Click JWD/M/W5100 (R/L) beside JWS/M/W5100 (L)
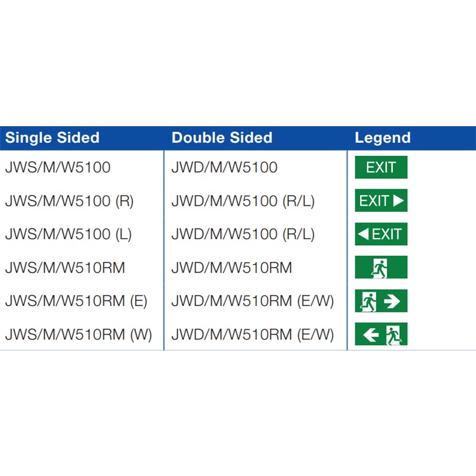 (x=243, y=234)
